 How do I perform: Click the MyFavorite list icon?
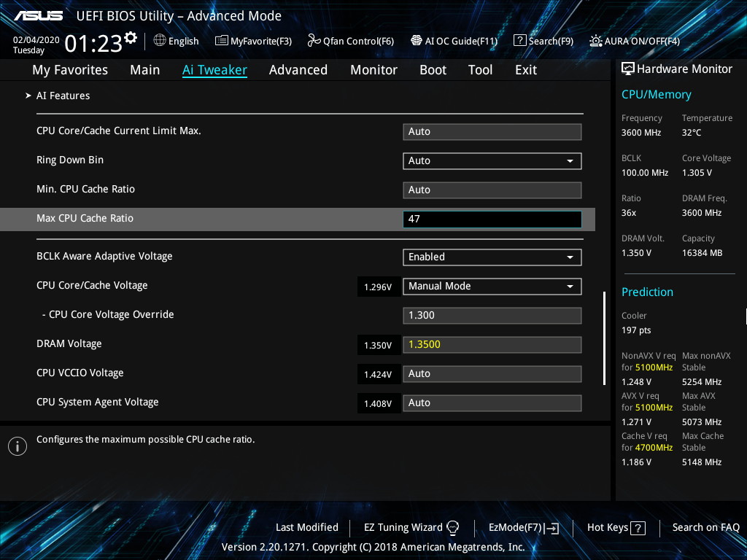(222, 41)
